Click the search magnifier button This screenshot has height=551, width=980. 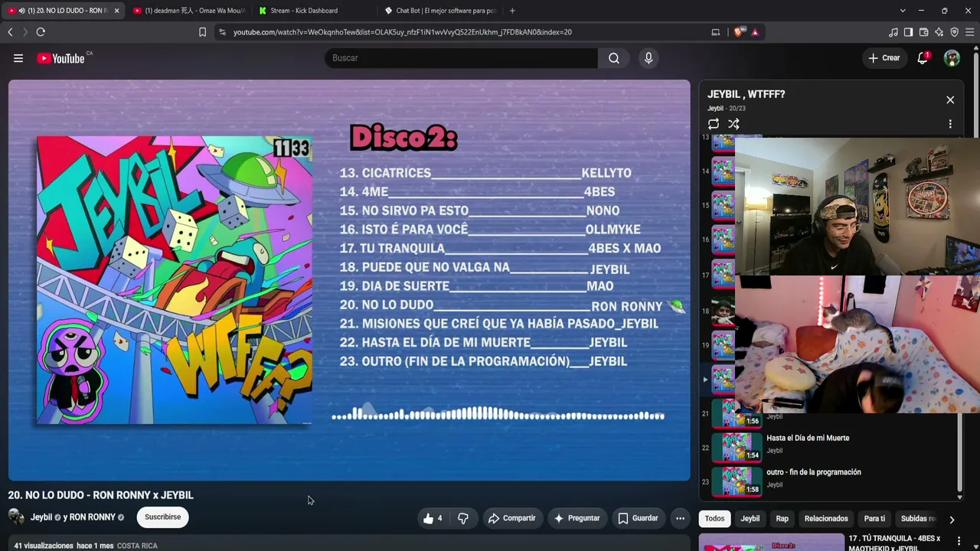614,58
